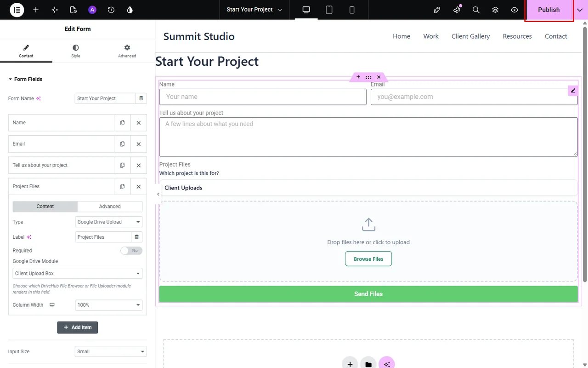588x368 pixels.
Task: Duplicate the Email form field
Action: (x=122, y=144)
